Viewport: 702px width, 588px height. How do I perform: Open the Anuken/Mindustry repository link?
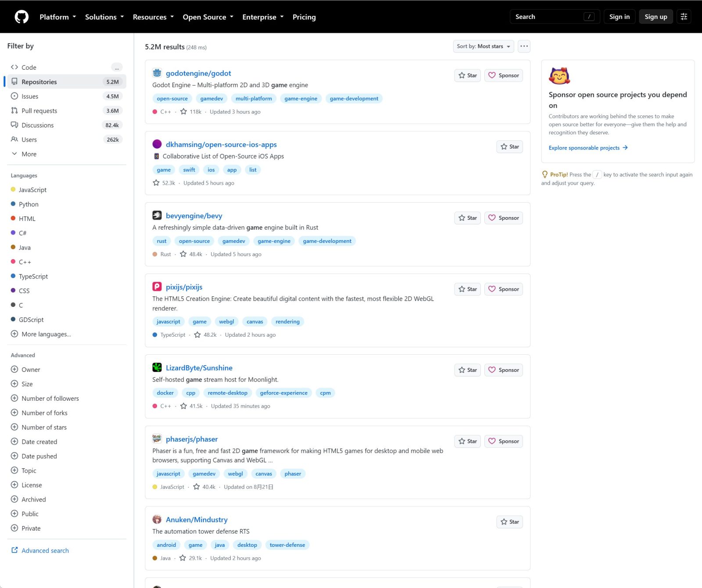197,520
